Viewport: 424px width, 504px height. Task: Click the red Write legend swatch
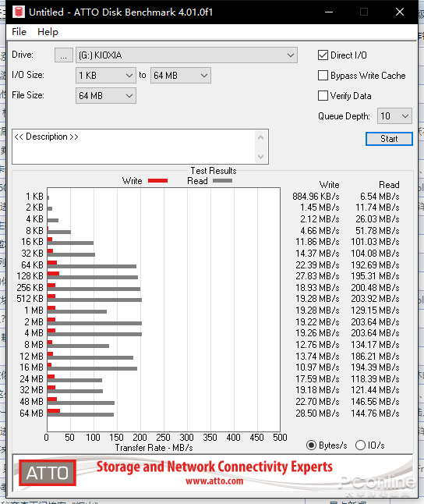click(157, 181)
